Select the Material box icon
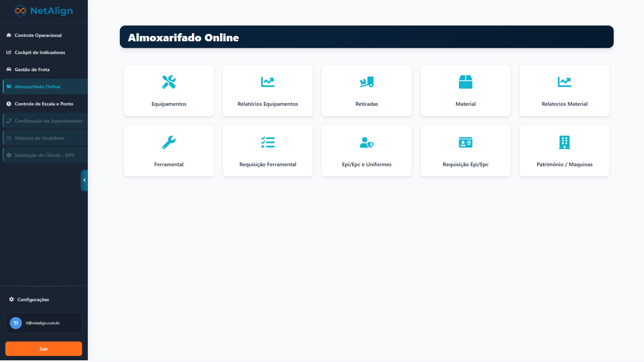The height and width of the screenshot is (362, 644). click(466, 82)
